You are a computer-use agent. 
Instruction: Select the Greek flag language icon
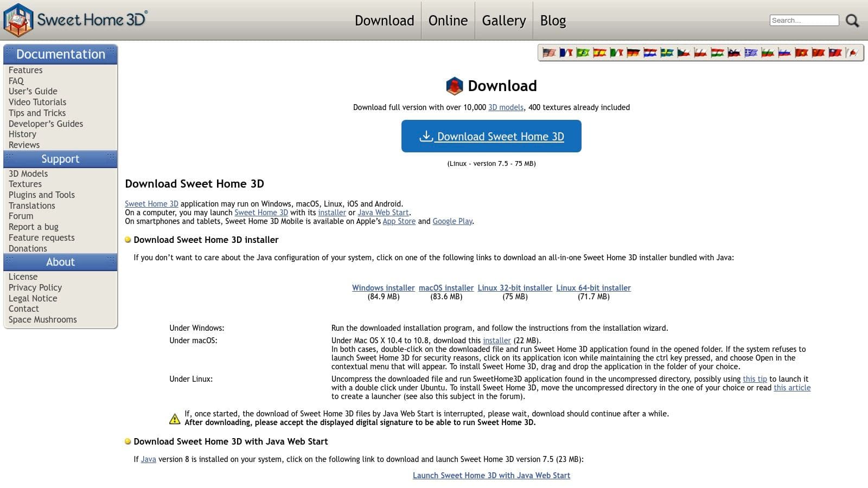[x=751, y=53]
